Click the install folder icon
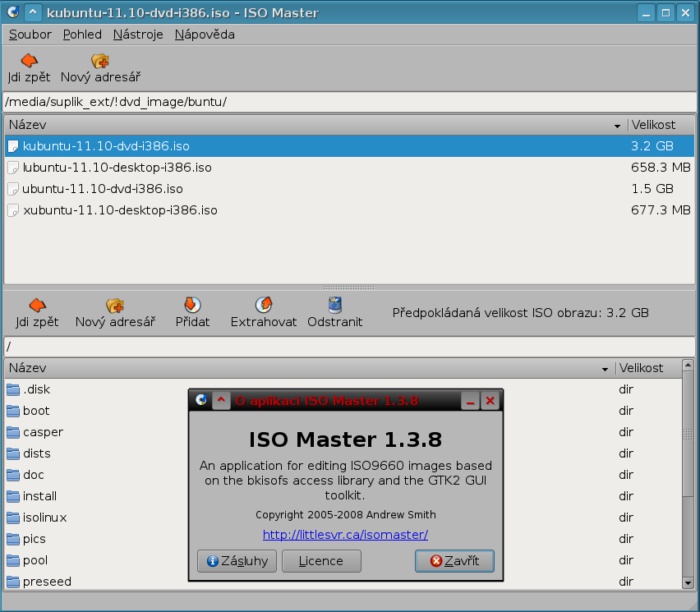700x612 pixels. (13, 497)
